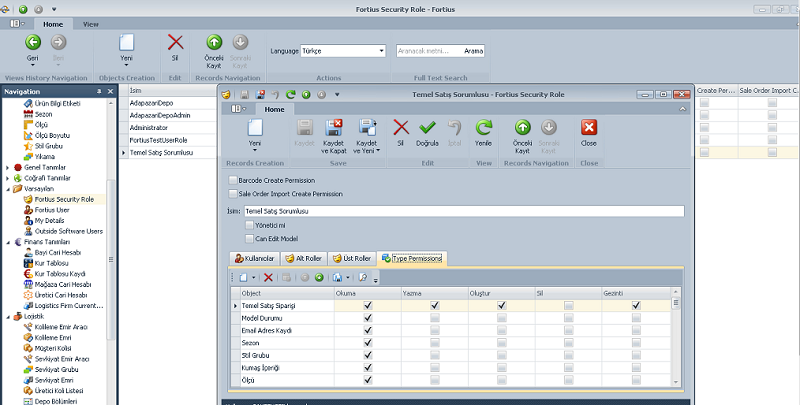Click Önceki Kayıt in the dialog ribbon
800x405 pixels.
pos(522,128)
